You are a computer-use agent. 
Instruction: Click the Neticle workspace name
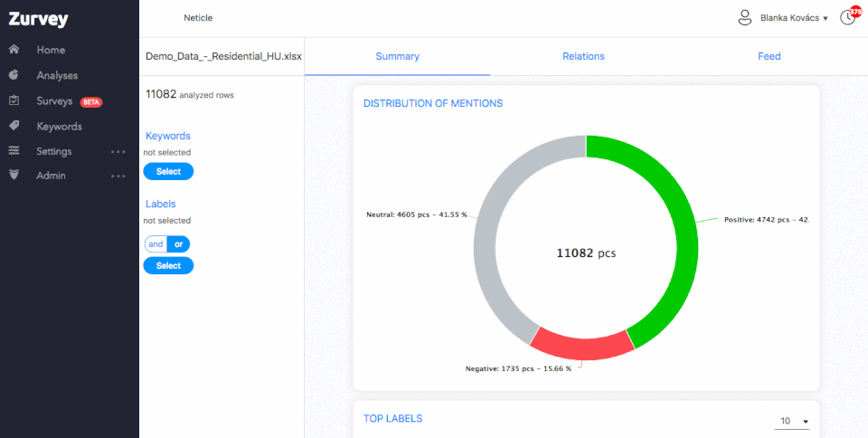198,18
